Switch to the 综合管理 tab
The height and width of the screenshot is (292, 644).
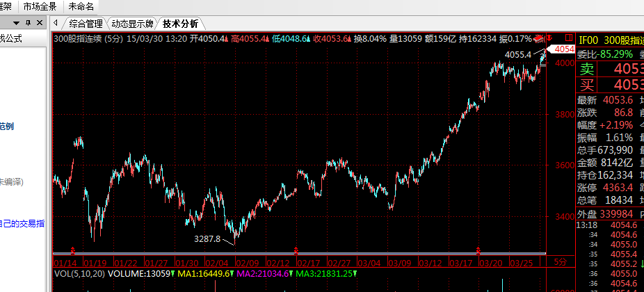(x=86, y=24)
